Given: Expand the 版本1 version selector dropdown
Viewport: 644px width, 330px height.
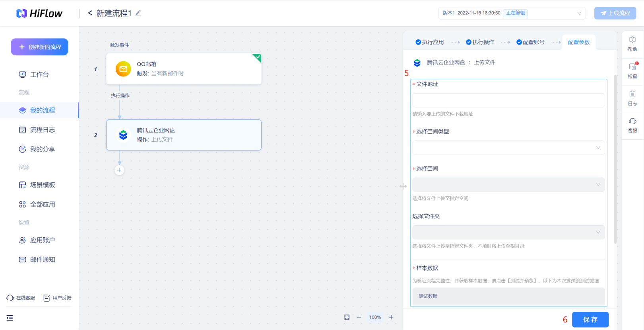Looking at the screenshot, I should pyautogui.click(x=512, y=13).
